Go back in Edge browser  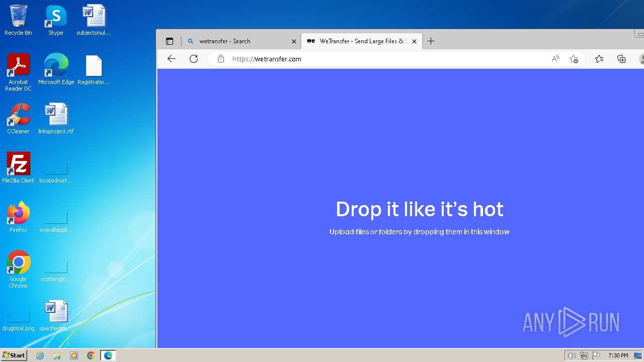(x=172, y=59)
